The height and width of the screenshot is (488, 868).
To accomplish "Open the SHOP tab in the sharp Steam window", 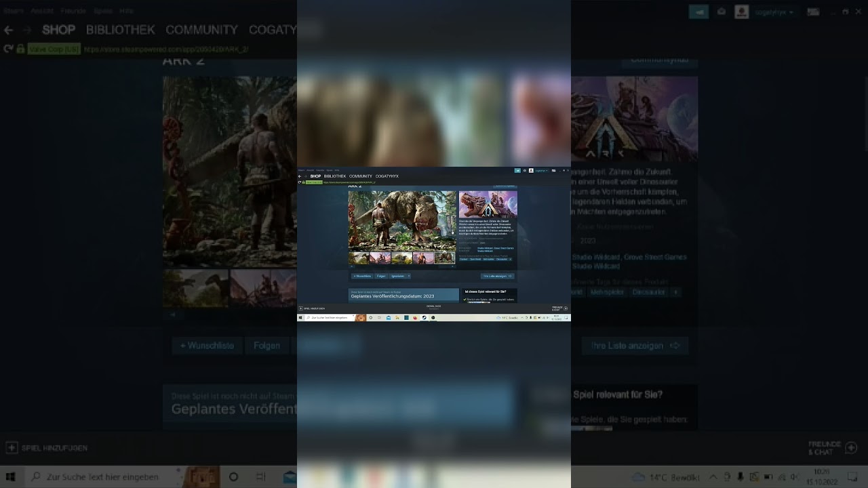I will click(315, 176).
